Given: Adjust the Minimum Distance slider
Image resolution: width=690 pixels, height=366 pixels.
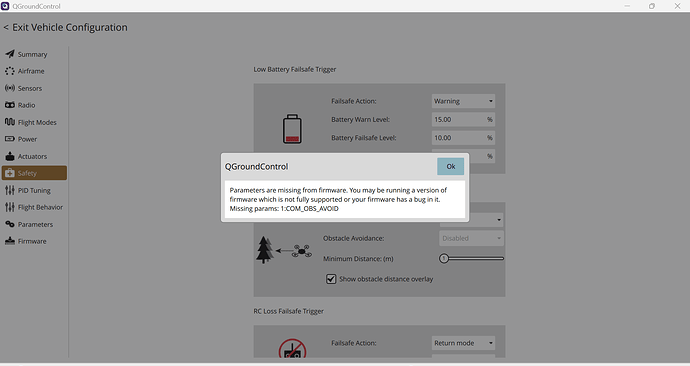Looking at the screenshot, I should pos(471,259).
